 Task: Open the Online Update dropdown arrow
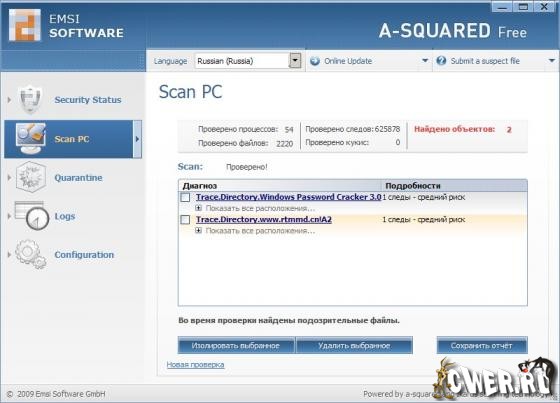(x=425, y=61)
